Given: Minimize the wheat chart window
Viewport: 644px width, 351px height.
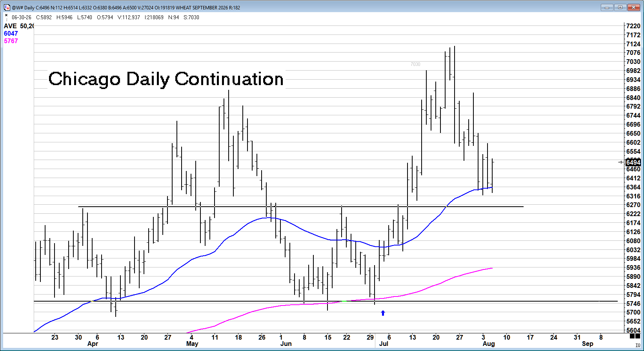Looking at the screenshot, I should (x=607, y=7).
